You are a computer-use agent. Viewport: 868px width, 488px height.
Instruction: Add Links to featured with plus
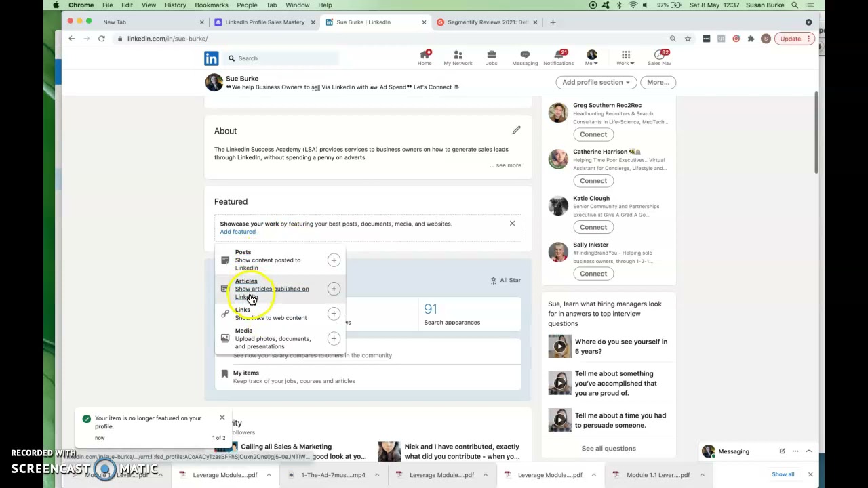(334, 314)
